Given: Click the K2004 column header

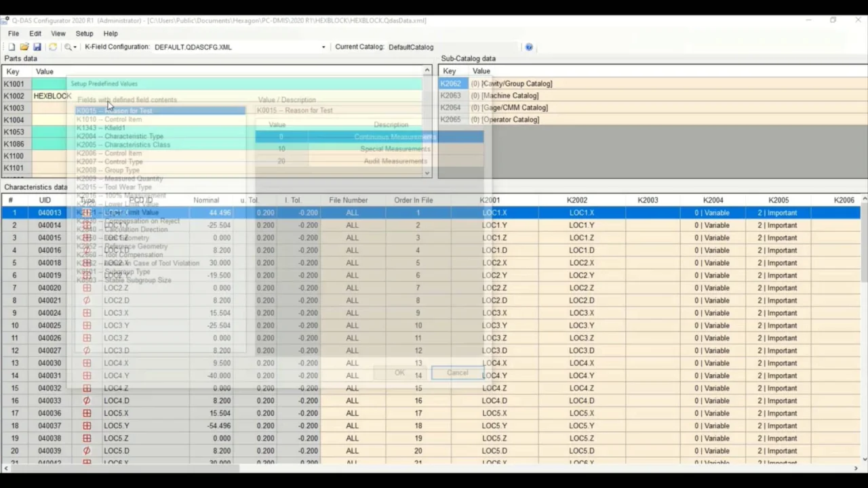Looking at the screenshot, I should (713, 200).
